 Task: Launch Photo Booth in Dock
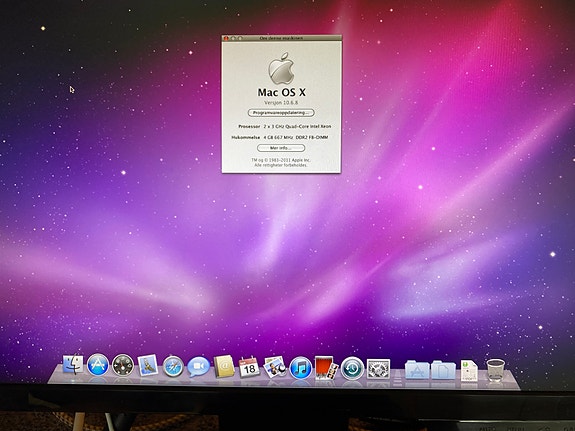(x=326, y=368)
